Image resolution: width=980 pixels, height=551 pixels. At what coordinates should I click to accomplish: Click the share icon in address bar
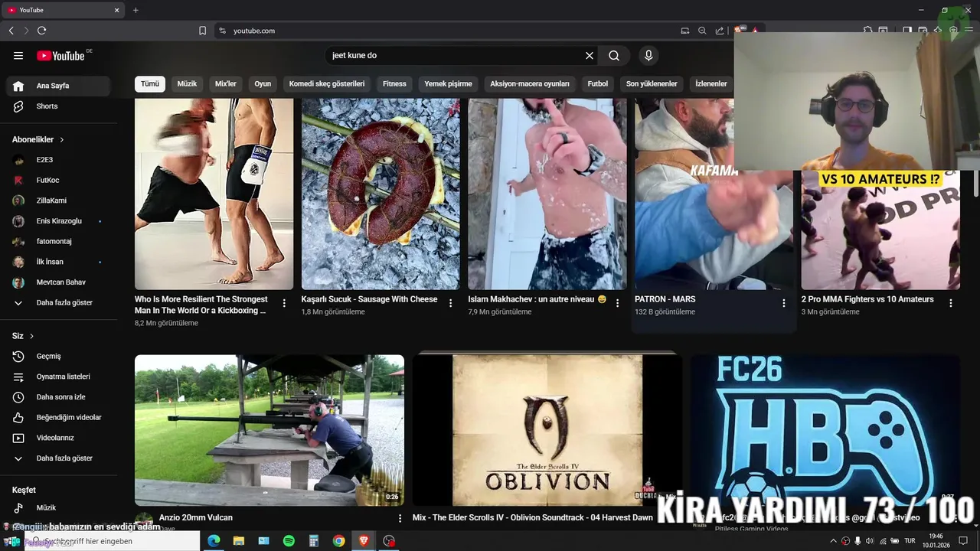[720, 31]
